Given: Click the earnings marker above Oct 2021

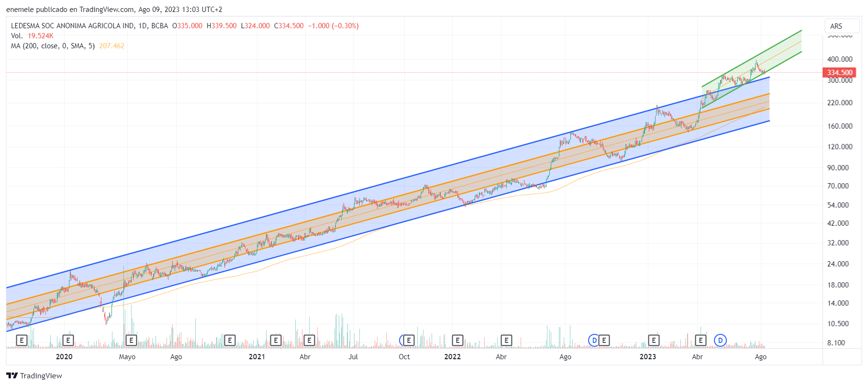Looking at the screenshot, I should pyautogui.click(x=409, y=340).
